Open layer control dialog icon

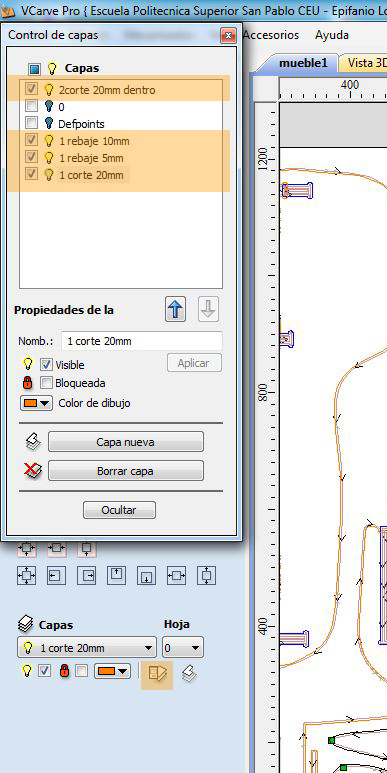pos(157,672)
